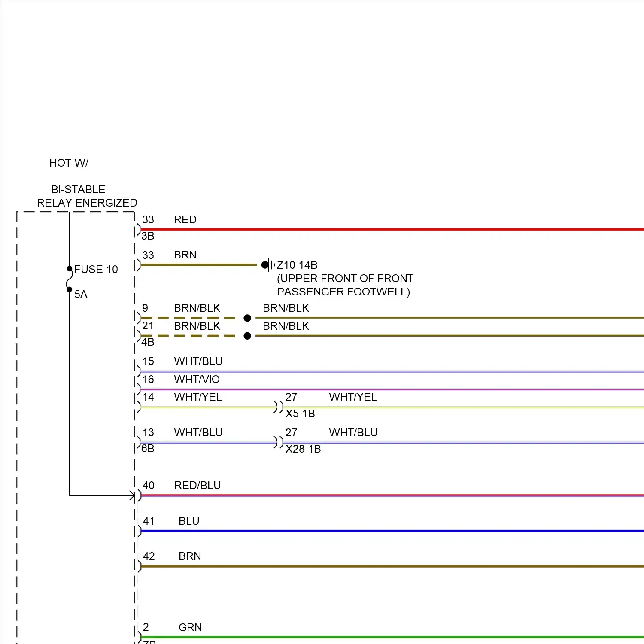Select the "WHT/VIO" wire label

pos(197,380)
